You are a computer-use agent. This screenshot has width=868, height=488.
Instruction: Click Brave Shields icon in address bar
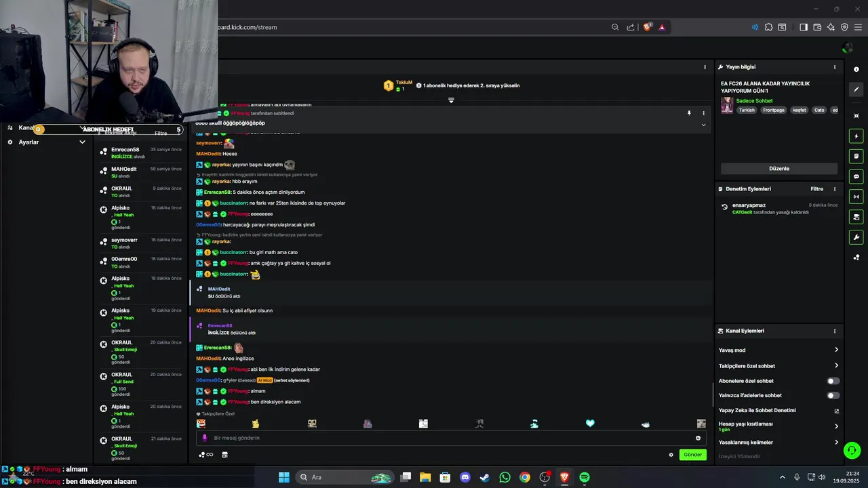[x=648, y=27]
